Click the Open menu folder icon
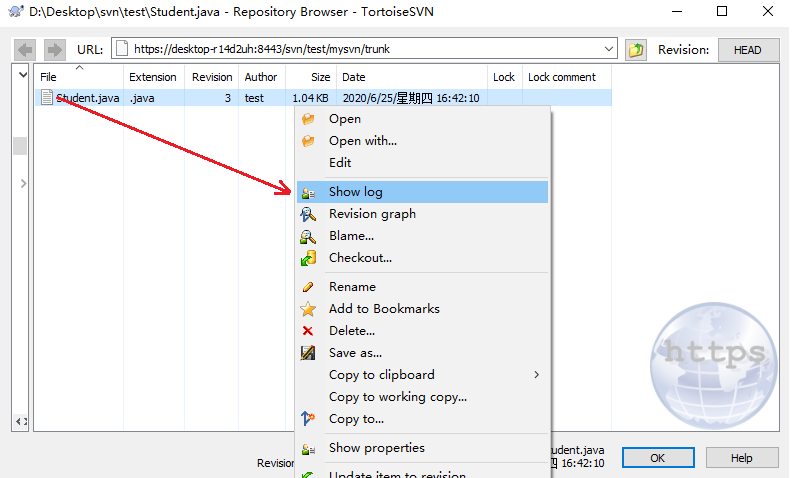Viewport: 792px width, 478px height. [308, 119]
